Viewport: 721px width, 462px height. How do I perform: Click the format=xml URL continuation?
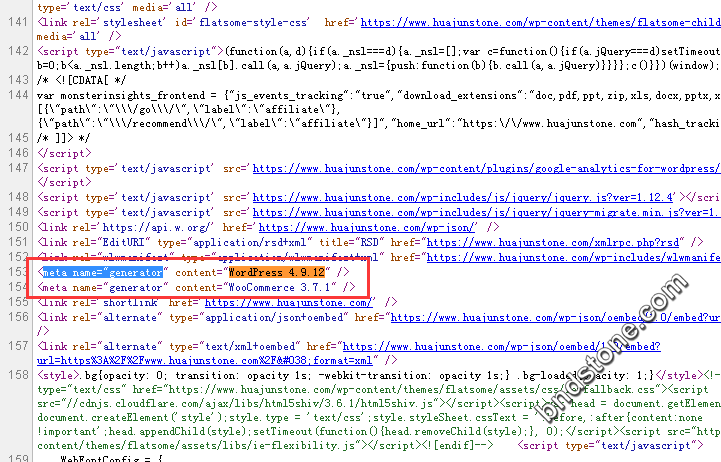[x=205, y=360]
